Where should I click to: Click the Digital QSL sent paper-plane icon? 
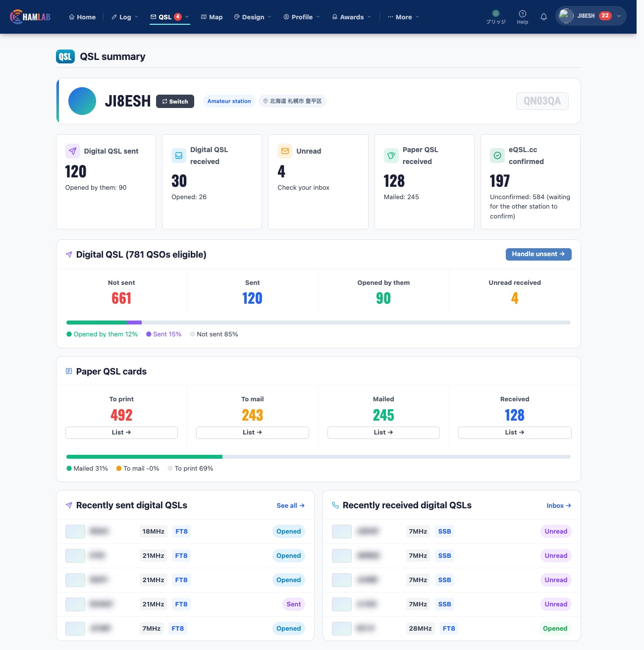[x=73, y=151]
